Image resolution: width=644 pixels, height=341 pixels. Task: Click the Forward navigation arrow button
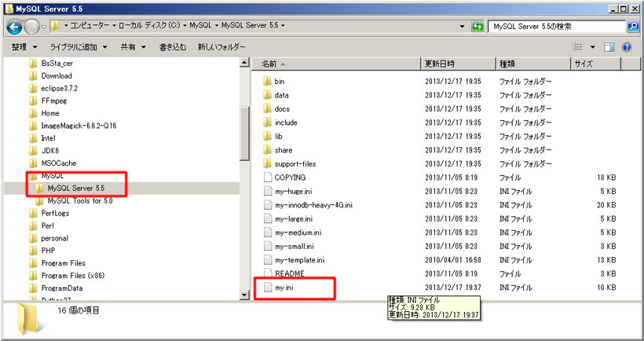click(31, 27)
